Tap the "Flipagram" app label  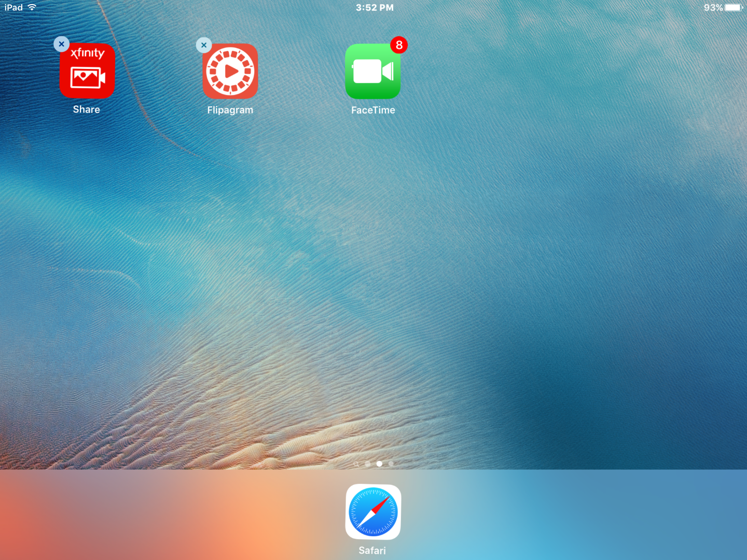(230, 110)
